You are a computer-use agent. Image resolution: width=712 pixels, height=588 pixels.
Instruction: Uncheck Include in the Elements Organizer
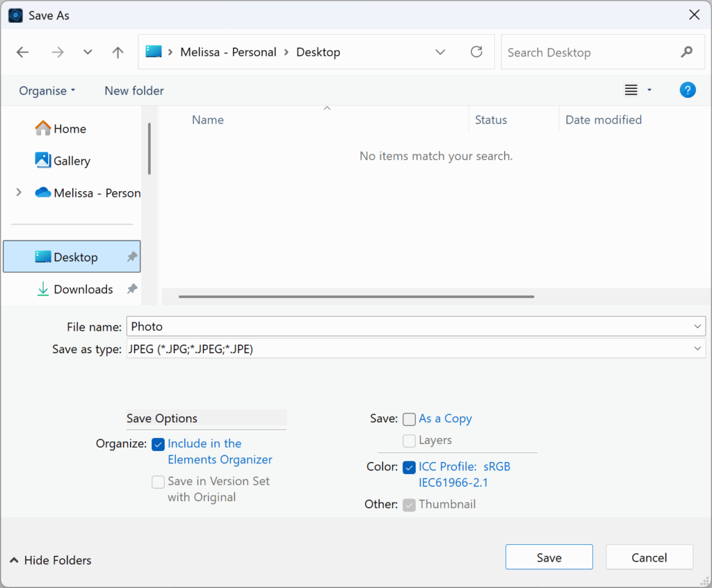[x=159, y=444]
